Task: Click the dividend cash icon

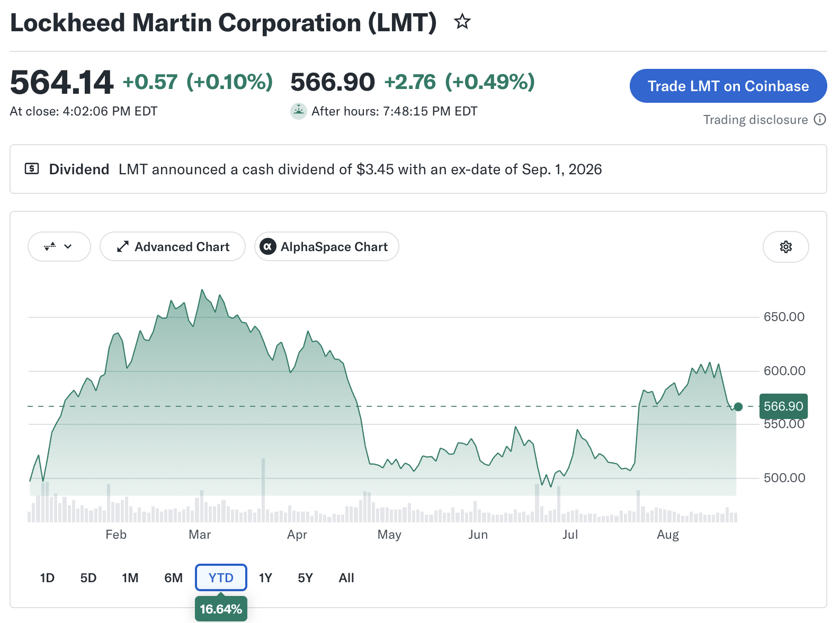Action: click(32, 169)
